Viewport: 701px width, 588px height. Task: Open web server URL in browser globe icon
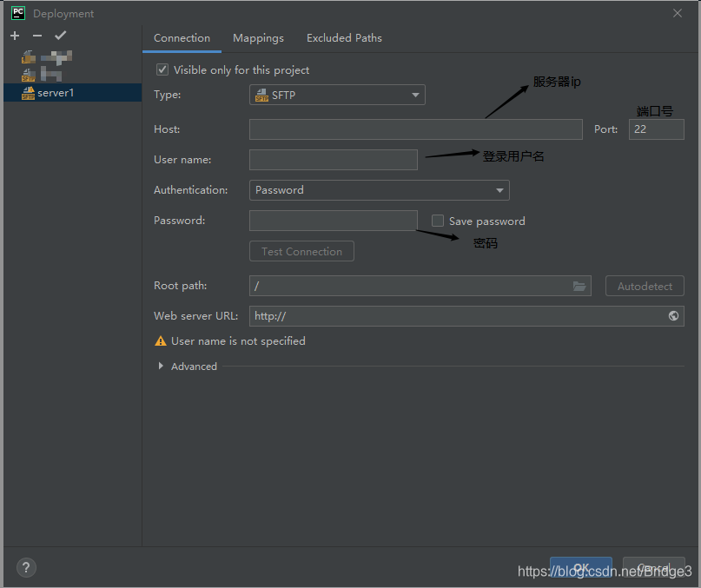(x=673, y=316)
